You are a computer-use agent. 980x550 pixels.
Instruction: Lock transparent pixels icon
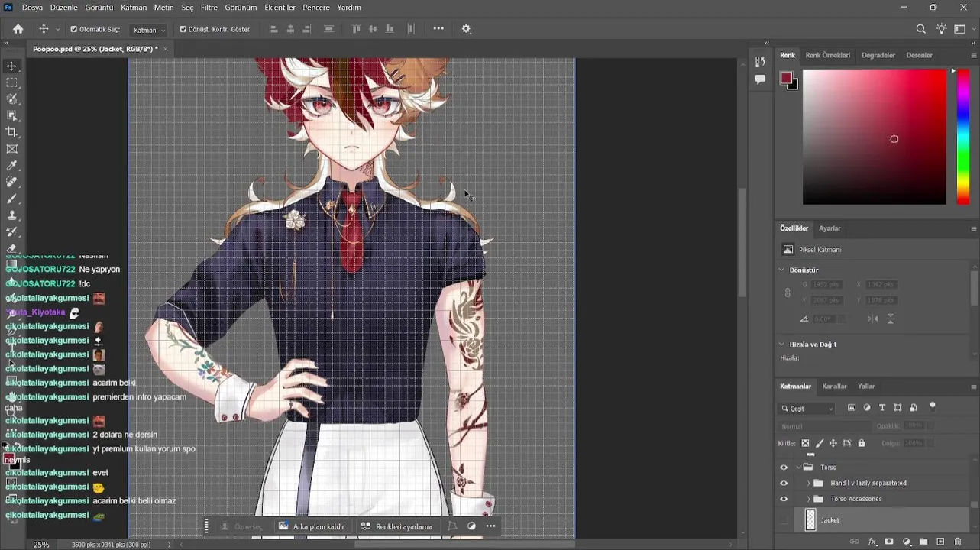[x=805, y=443]
